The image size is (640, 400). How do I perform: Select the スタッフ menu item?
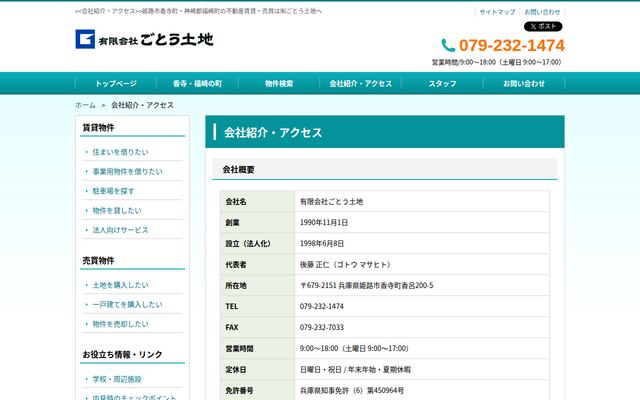tap(442, 84)
